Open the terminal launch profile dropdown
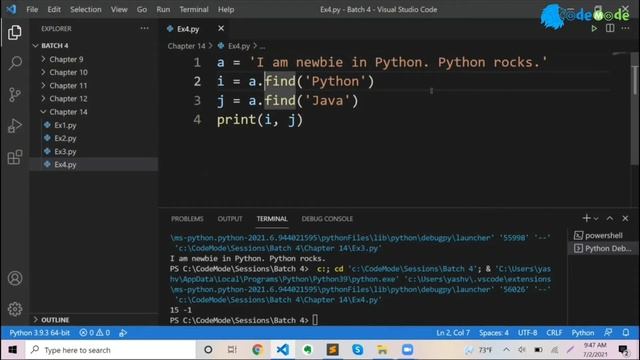The width and height of the screenshot is (640, 360). (x=596, y=219)
